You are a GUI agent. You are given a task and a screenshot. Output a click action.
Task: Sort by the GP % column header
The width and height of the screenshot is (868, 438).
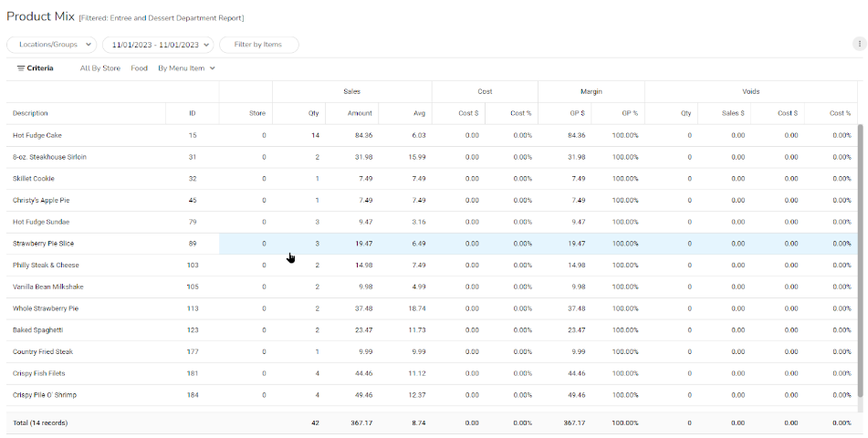click(629, 113)
